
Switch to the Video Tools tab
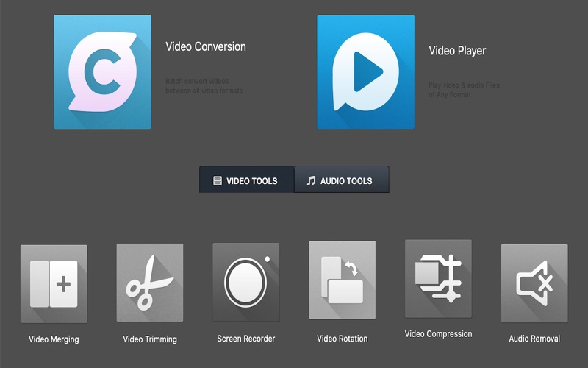[x=246, y=180]
